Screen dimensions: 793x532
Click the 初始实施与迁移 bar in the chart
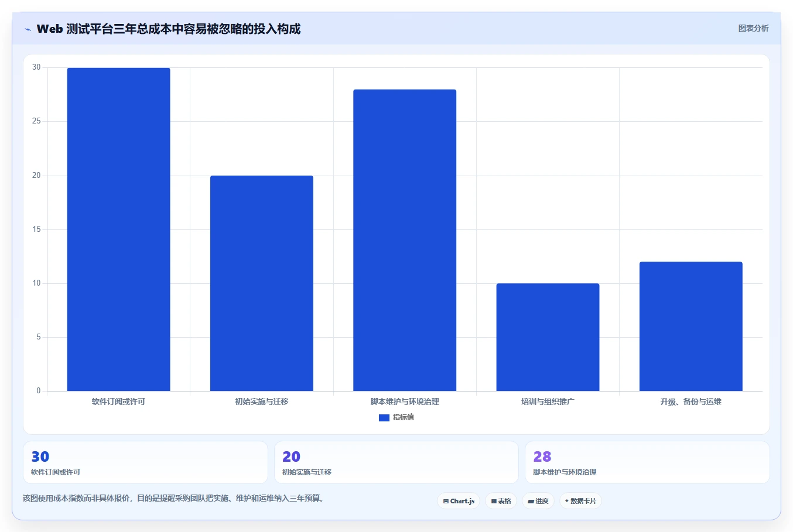[x=262, y=283]
